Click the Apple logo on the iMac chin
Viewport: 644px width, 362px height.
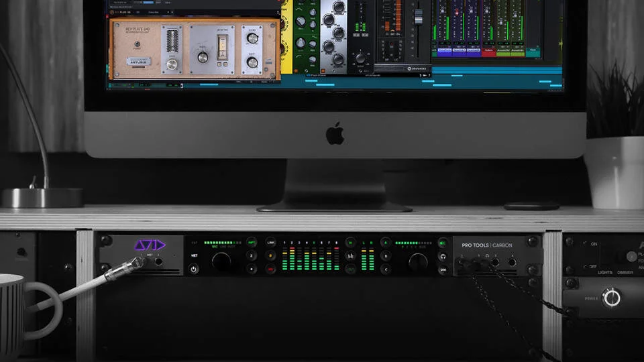pyautogui.click(x=335, y=133)
